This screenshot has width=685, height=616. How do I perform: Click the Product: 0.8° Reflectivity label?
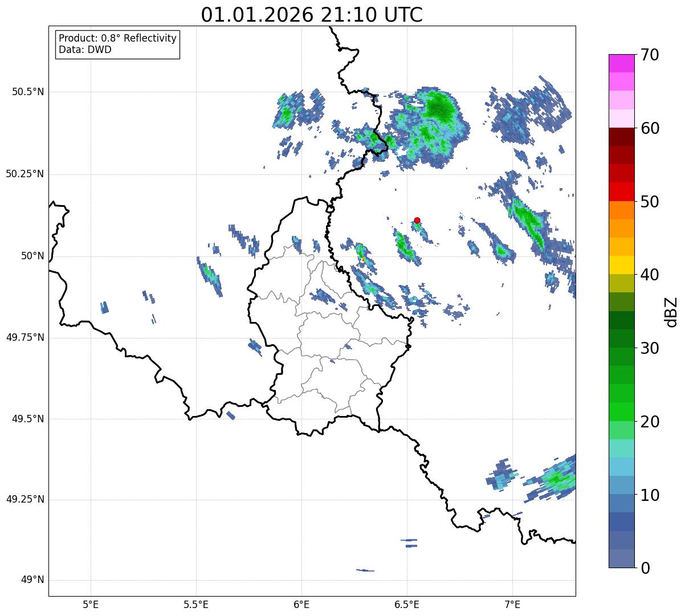(x=118, y=38)
